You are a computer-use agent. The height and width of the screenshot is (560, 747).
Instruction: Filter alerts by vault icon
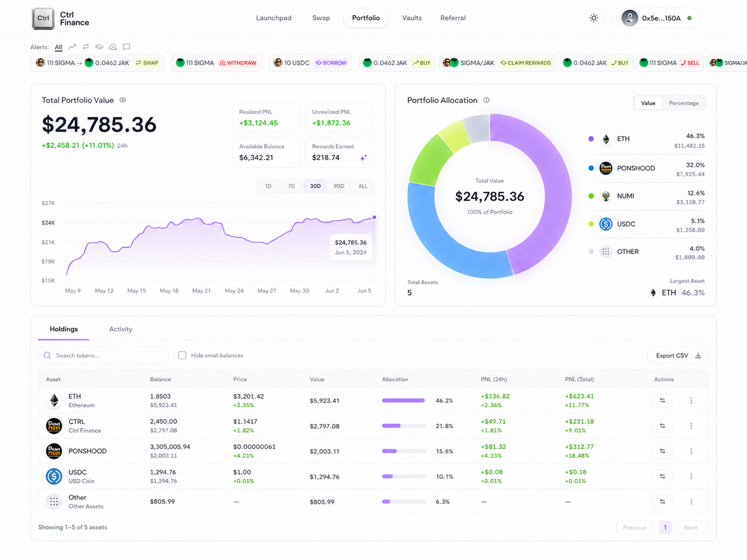click(x=113, y=47)
